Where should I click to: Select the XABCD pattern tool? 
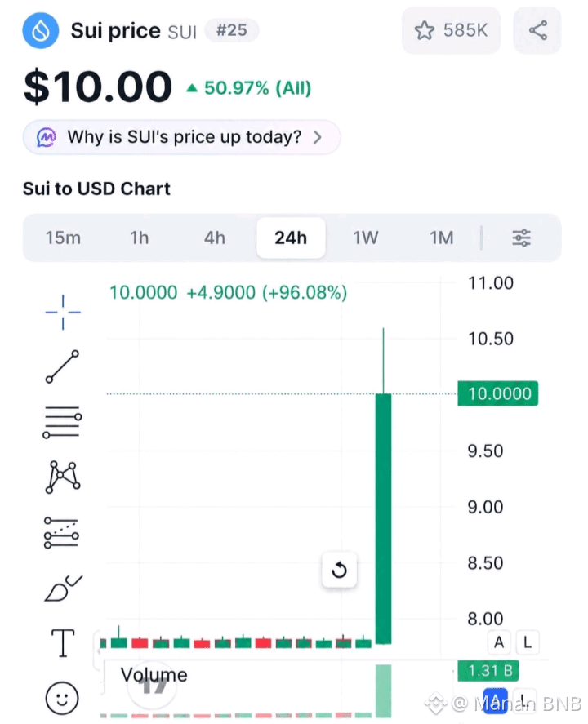click(62, 477)
